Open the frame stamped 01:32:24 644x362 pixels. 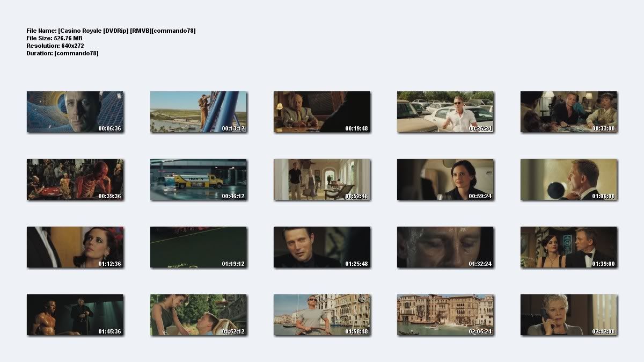[x=445, y=247]
